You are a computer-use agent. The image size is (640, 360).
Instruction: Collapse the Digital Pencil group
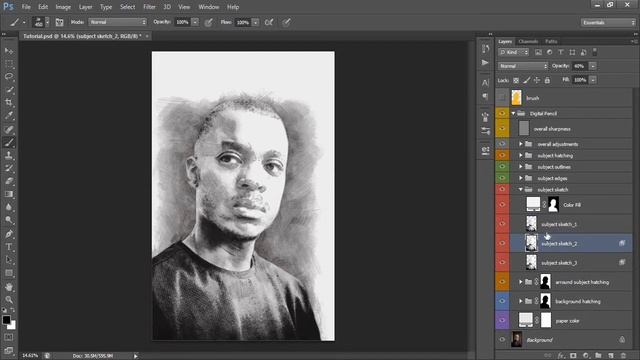(x=513, y=113)
